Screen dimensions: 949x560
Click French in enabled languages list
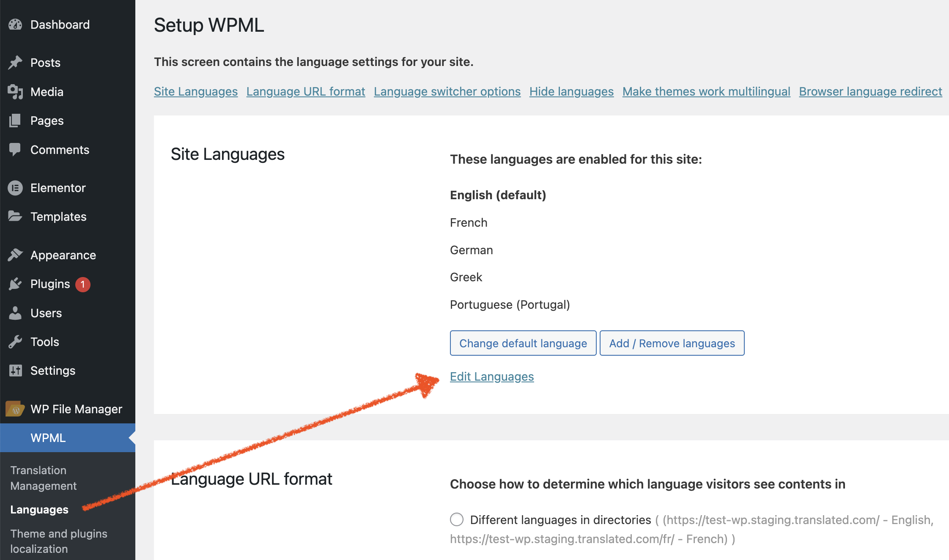[x=469, y=222]
